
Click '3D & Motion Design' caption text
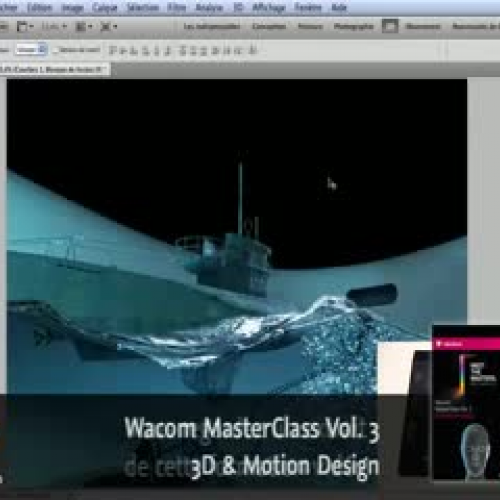coord(285,466)
